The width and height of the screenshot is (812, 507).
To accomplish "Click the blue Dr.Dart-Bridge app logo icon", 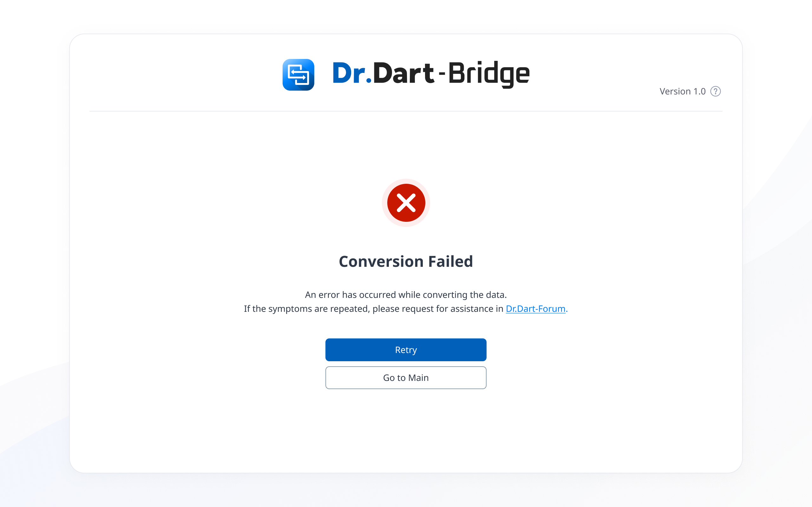I will pyautogui.click(x=298, y=75).
